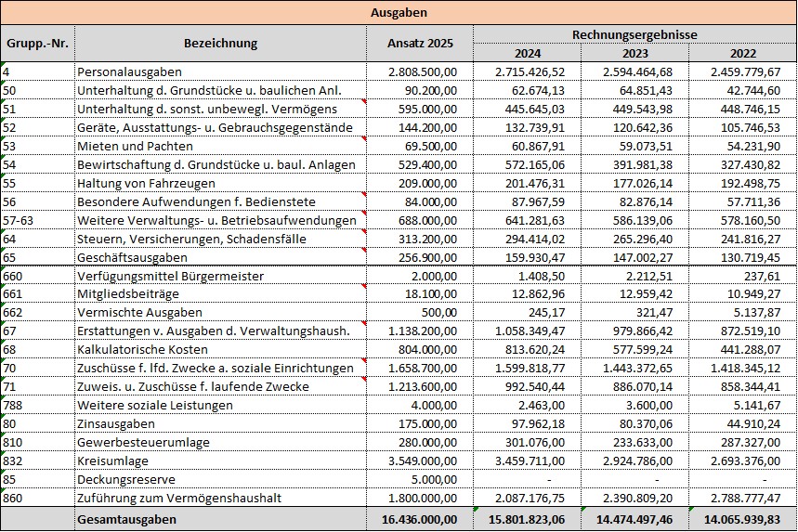Select the Ausgaben title cell
This screenshot has height=532, width=798.
[399, 13]
